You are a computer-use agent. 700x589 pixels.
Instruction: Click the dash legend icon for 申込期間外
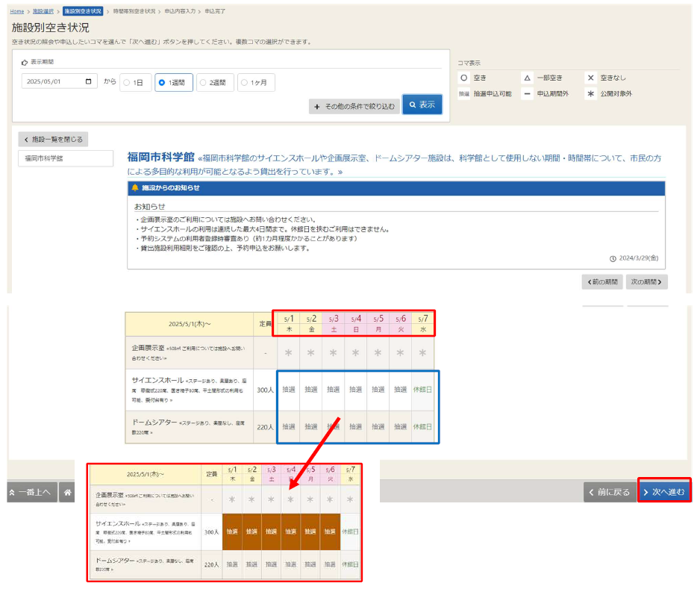(527, 94)
